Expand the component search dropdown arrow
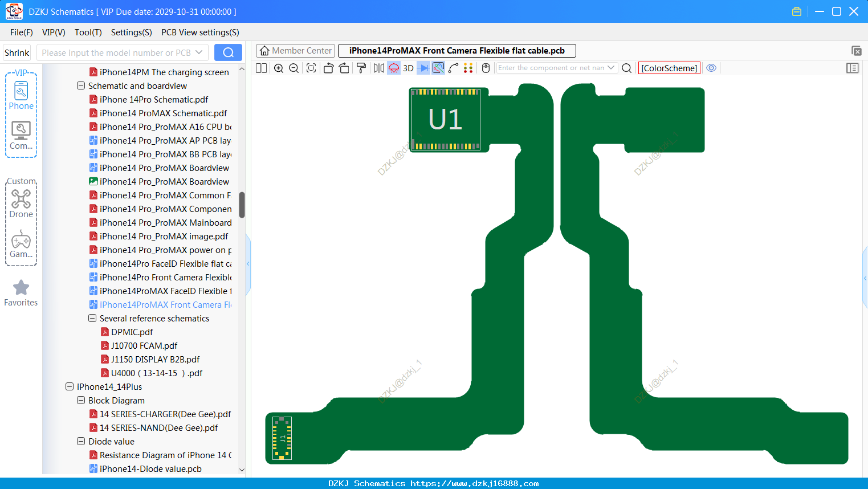Screen dimensions: 868x489 click(611, 68)
